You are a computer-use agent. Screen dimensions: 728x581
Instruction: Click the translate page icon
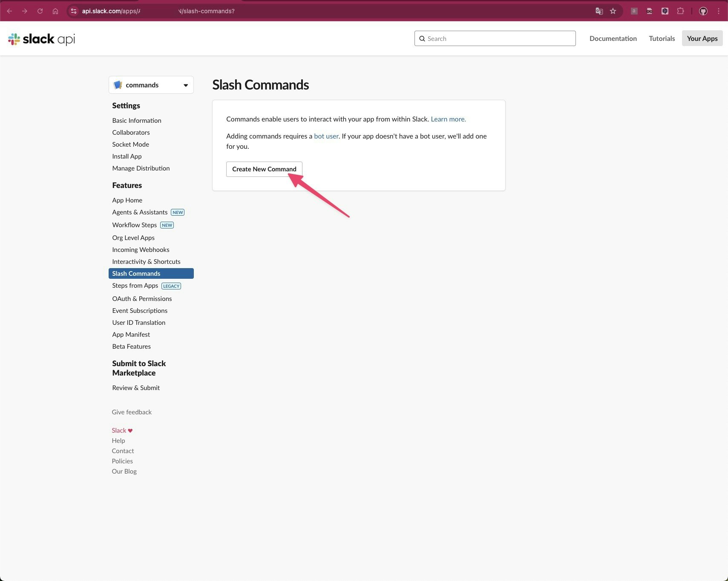point(599,11)
